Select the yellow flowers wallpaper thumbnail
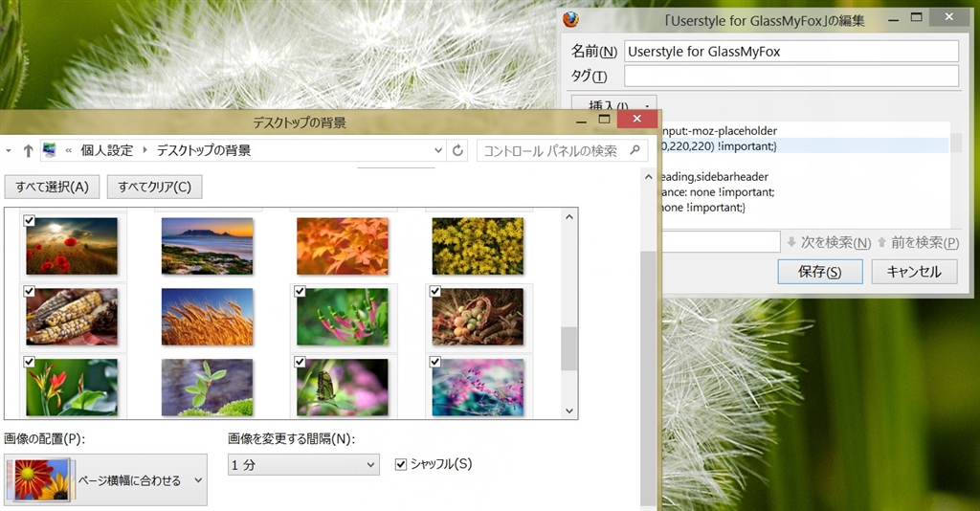The width and height of the screenshot is (980, 511). pyautogui.click(x=478, y=246)
